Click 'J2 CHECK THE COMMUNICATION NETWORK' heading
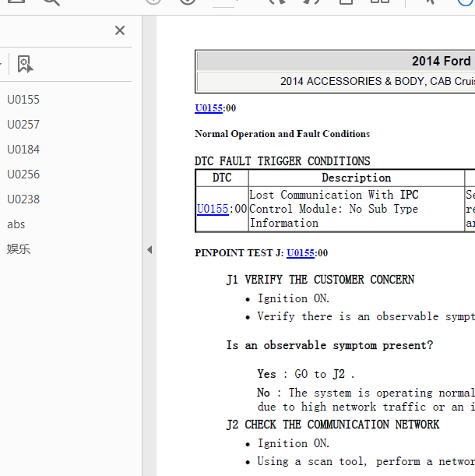Screen dimensions: 475x476 pos(332,425)
